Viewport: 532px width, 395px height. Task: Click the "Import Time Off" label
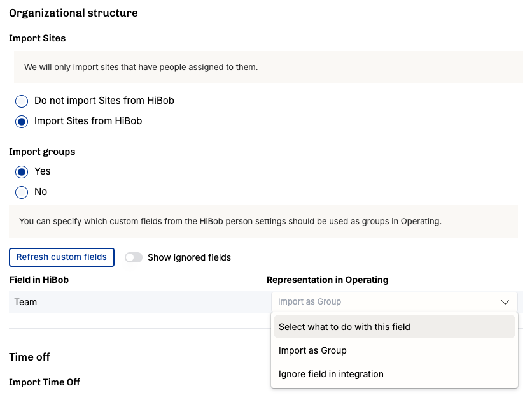pos(45,382)
